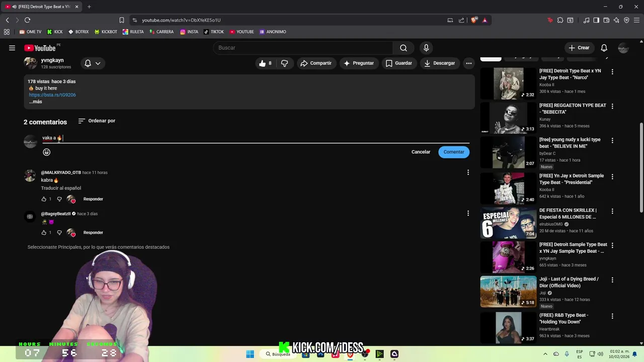The height and width of the screenshot is (362, 644).
Task: Click the page vertical scrollbar
Action: [641, 167]
